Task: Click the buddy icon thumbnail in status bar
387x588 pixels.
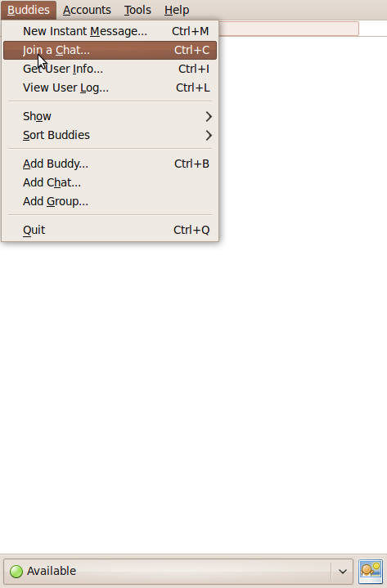Action: tap(371, 571)
